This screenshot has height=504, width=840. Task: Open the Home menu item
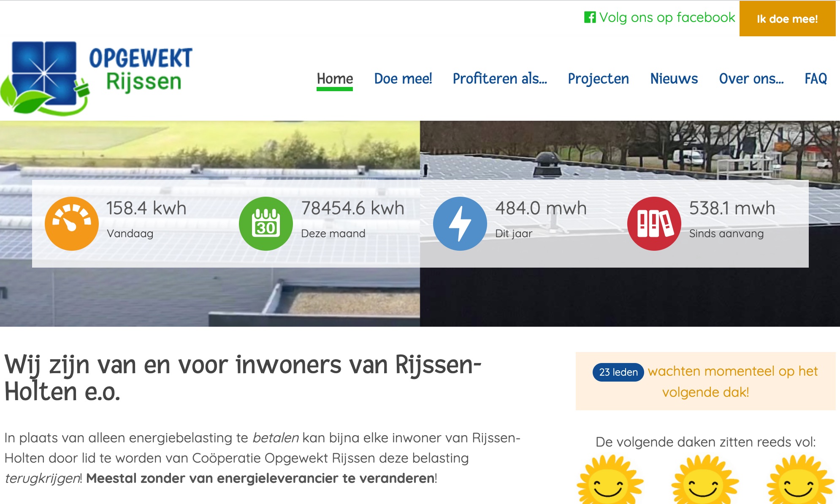[335, 79]
